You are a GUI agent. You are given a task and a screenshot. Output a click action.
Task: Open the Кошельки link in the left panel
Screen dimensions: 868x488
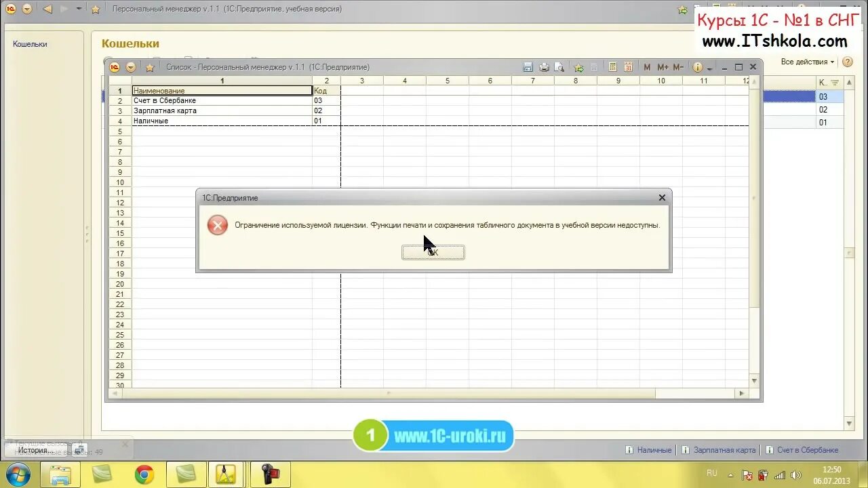click(x=30, y=44)
